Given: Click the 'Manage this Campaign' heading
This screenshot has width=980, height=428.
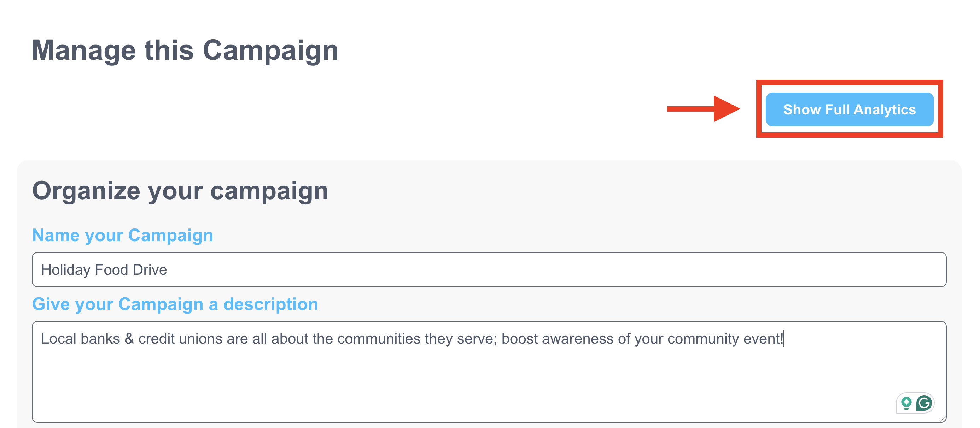Looking at the screenshot, I should click(x=185, y=50).
